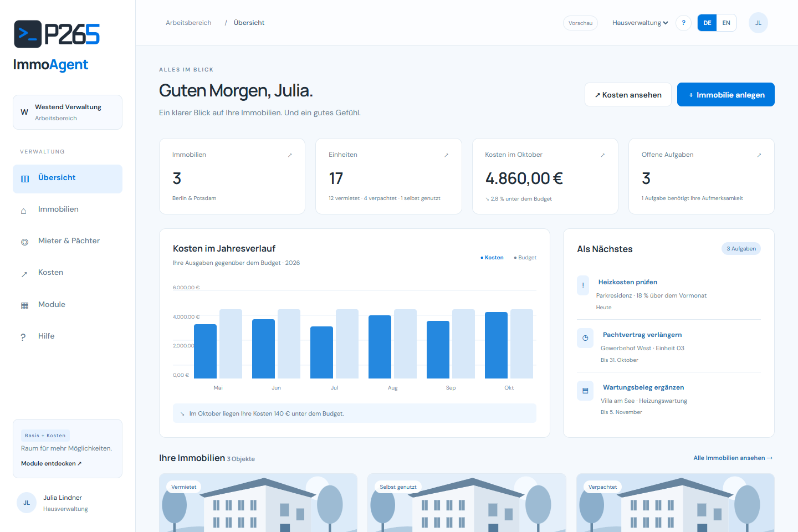Open the Selbst genutzt property thumbnail
The width and height of the screenshot is (798, 532).
click(467, 503)
